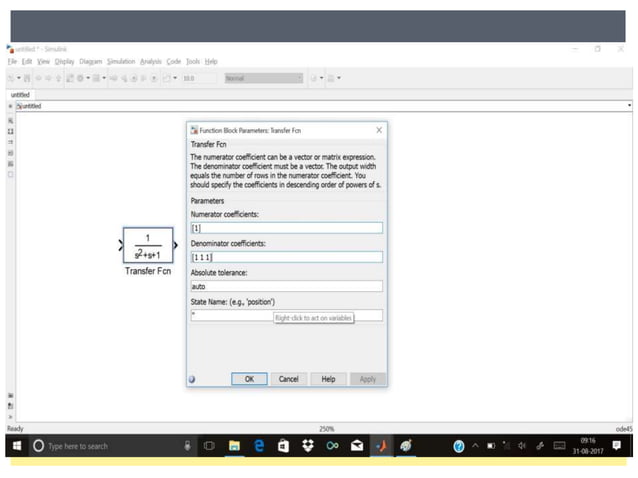Screen dimensions: 638x478
Task: Open the Microsoft Store taskbar icon
Action: (x=284, y=446)
